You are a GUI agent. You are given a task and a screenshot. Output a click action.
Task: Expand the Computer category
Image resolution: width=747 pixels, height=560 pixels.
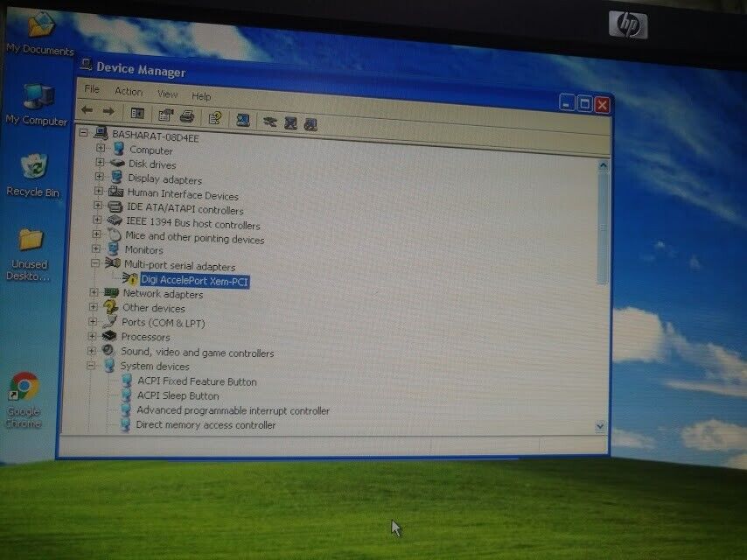click(101, 148)
